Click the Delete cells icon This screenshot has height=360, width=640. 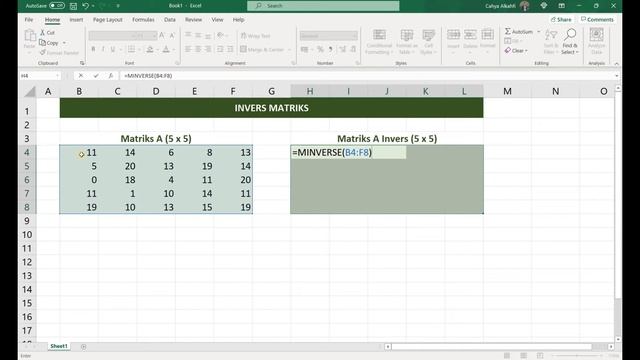(x=470, y=35)
